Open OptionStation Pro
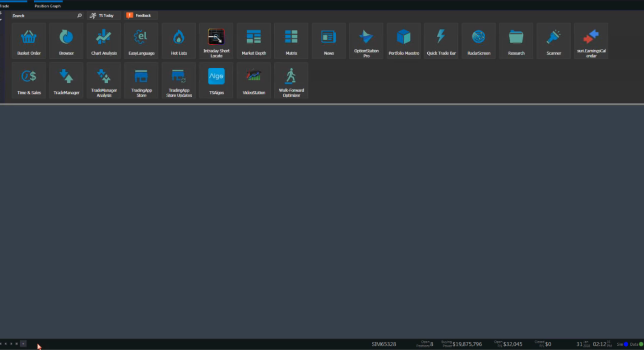The width and height of the screenshot is (644, 352). (x=366, y=41)
